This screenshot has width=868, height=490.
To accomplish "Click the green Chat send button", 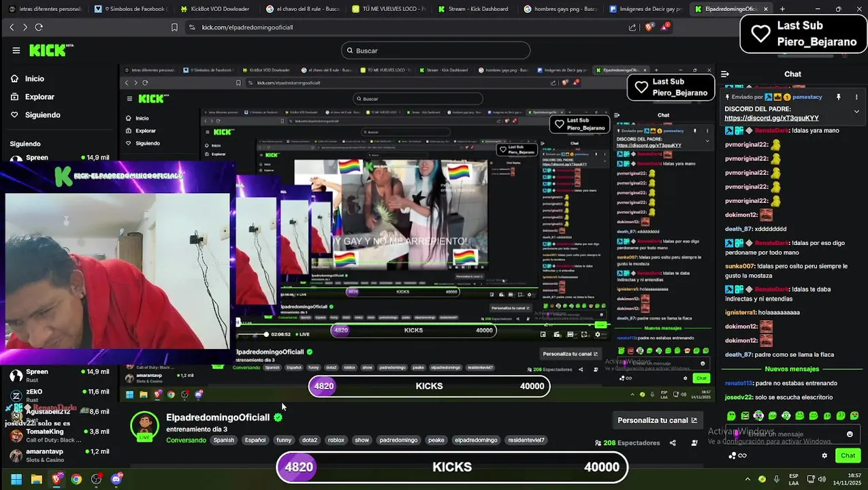I will coord(848,455).
